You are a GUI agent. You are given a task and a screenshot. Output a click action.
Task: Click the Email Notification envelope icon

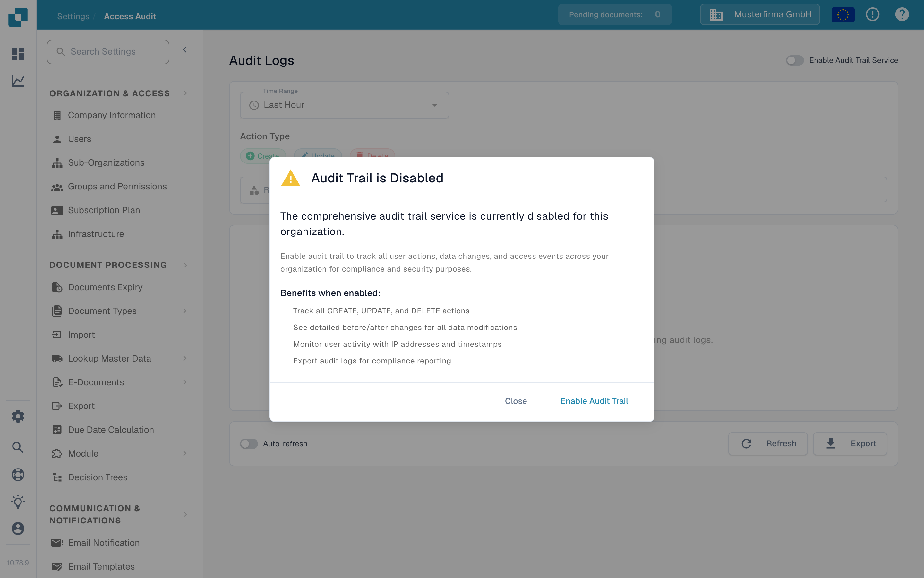[x=57, y=543]
